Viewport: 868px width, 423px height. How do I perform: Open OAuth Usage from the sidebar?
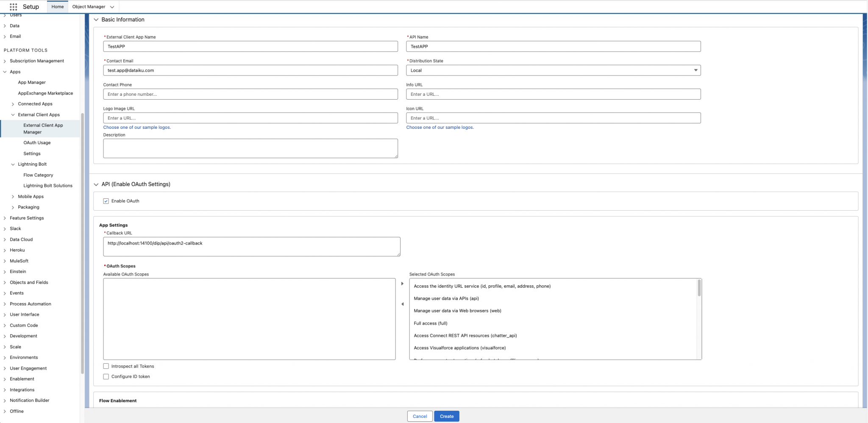(37, 142)
